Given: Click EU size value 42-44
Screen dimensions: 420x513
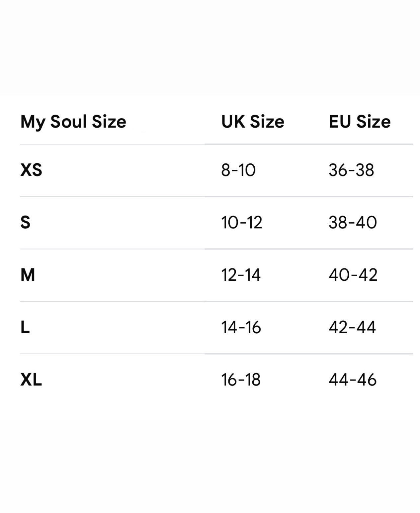Looking at the screenshot, I should pyautogui.click(x=352, y=327).
